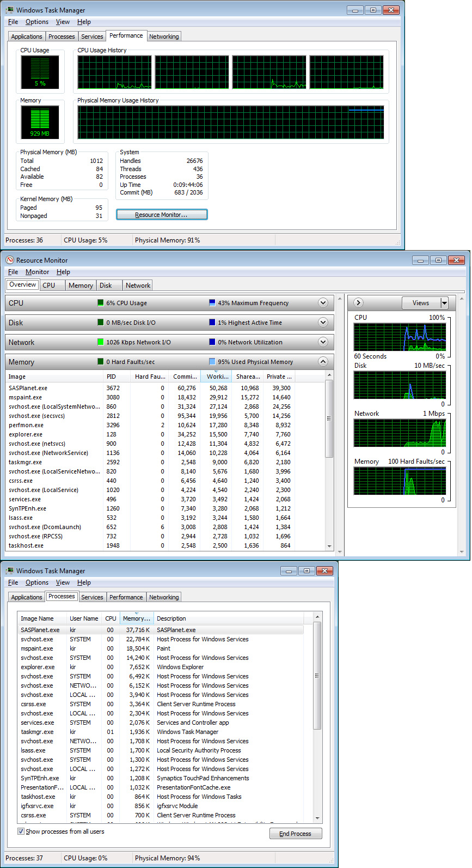
Task: Expand the Disk section chevron
Action: coord(323,323)
